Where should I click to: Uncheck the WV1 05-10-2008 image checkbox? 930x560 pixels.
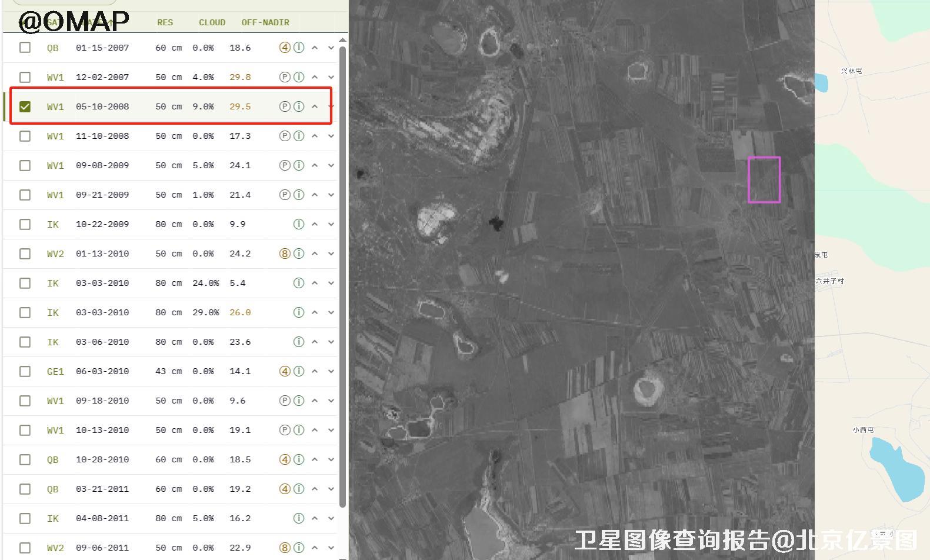pyautogui.click(x=25, y=106)
